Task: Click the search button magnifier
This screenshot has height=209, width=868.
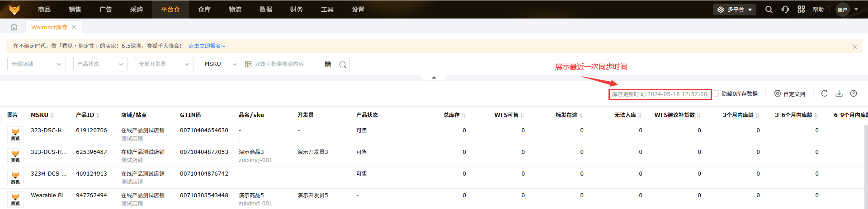Action: tap(343, 65)
